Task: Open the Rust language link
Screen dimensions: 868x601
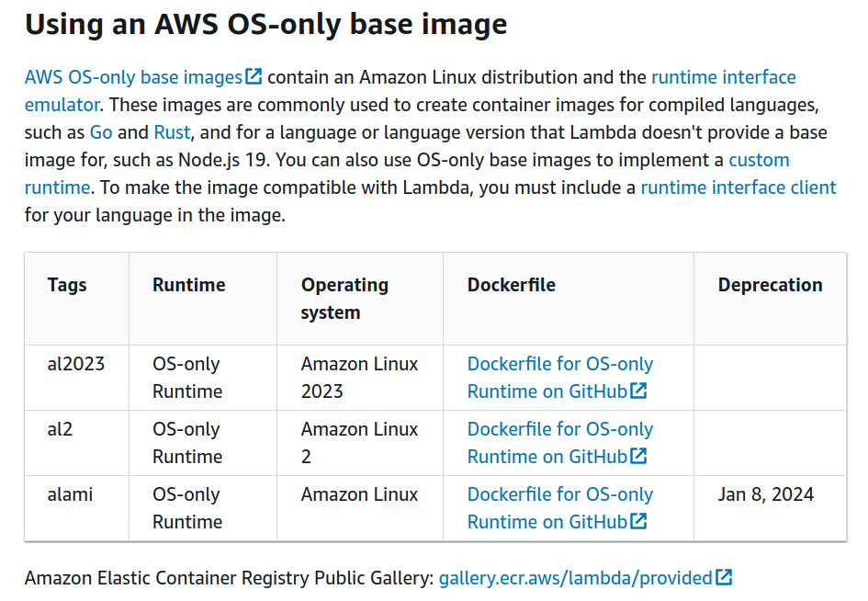Action: 172,132
